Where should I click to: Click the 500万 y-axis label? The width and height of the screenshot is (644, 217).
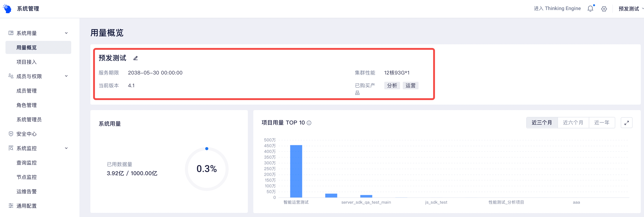tap(270, 140)
